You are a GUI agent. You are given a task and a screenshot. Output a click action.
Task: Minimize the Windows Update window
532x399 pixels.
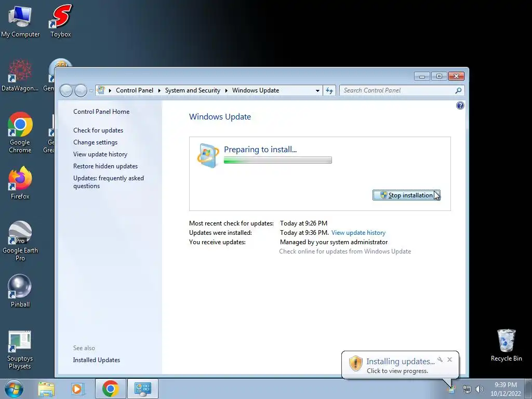point(422,76)
